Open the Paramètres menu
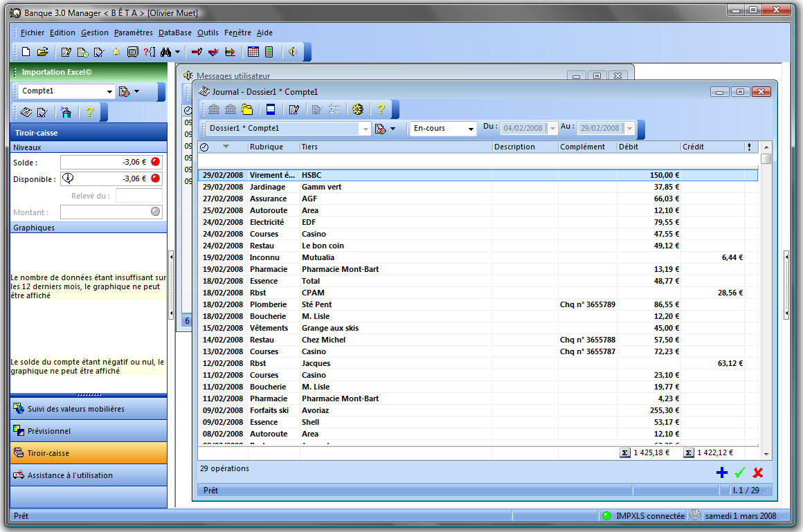The width and height of the screenshot is (803, 532). [133, 33]
